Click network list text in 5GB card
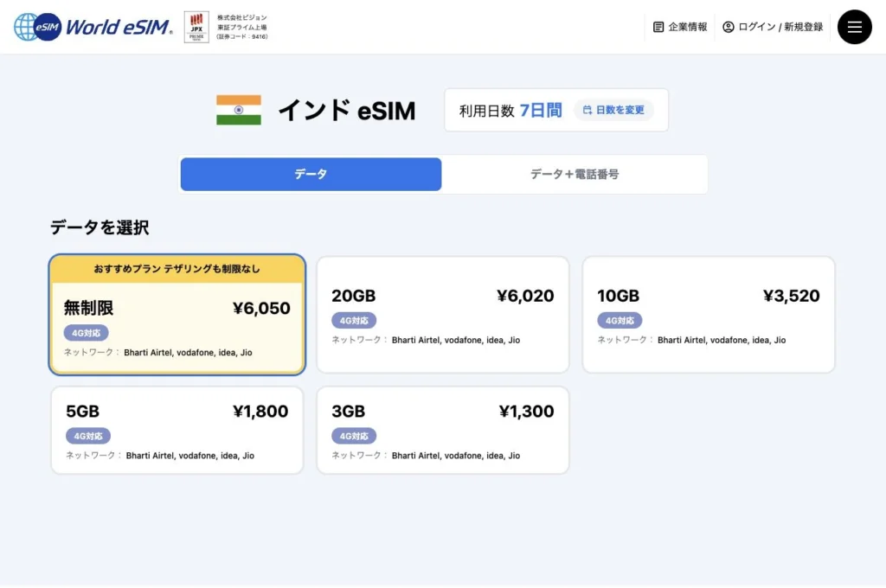 point(189,455)
